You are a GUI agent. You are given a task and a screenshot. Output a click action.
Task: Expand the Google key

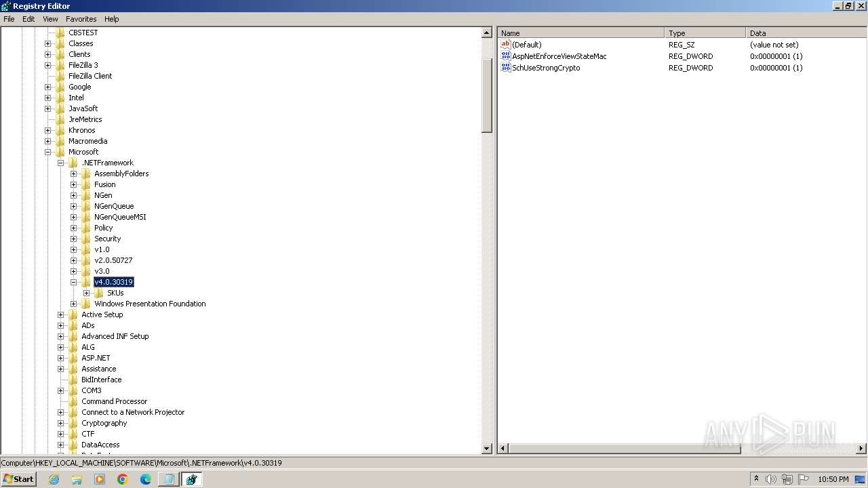48,87
